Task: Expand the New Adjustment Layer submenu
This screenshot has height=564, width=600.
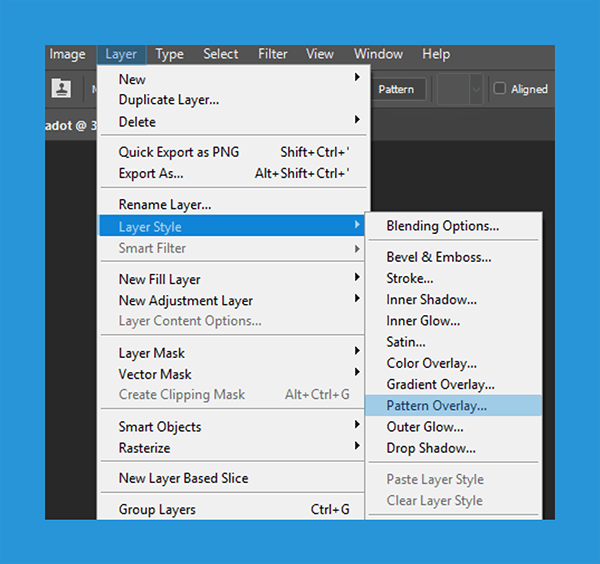Action: click(232, 300)
